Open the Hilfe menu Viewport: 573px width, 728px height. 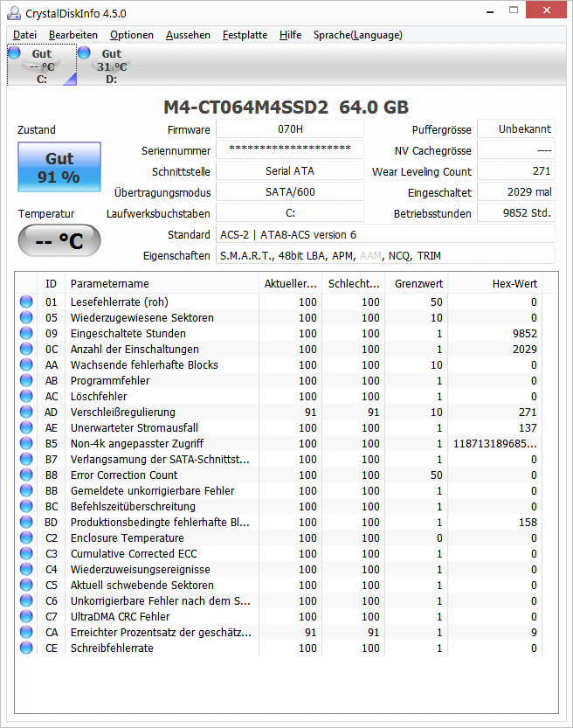pyautogui.click(x=291, y=35)
